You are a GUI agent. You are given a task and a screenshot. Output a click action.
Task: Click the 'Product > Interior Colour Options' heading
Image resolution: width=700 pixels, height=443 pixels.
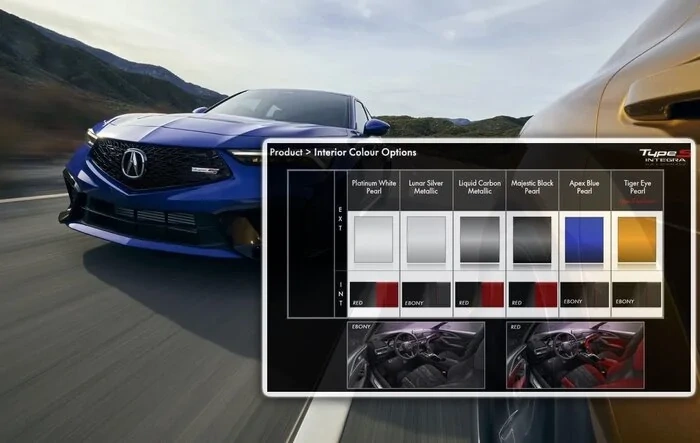pyautogui.click(x=343, y=152)
